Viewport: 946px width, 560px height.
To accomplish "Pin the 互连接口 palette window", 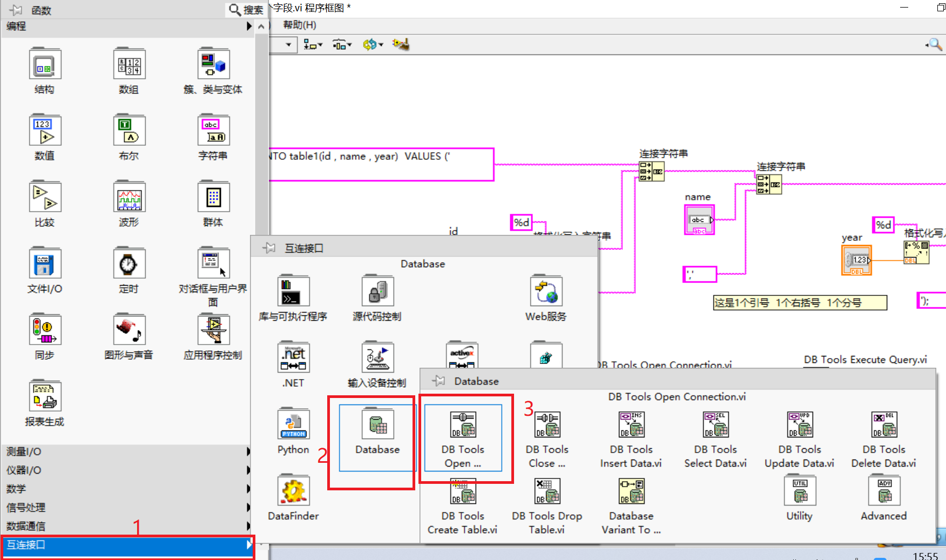I will pyautogui.click(x=268, y=247).
